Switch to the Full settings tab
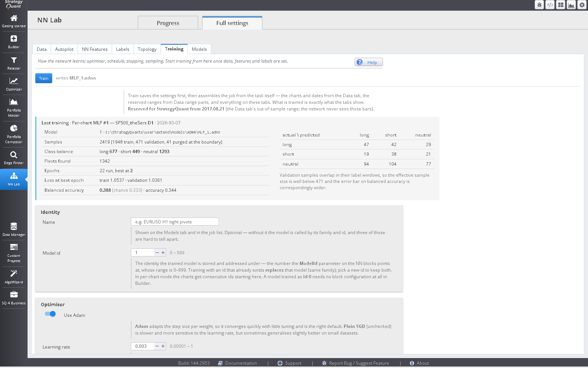Screen dimensions: 588x368 tap(232, 23)
